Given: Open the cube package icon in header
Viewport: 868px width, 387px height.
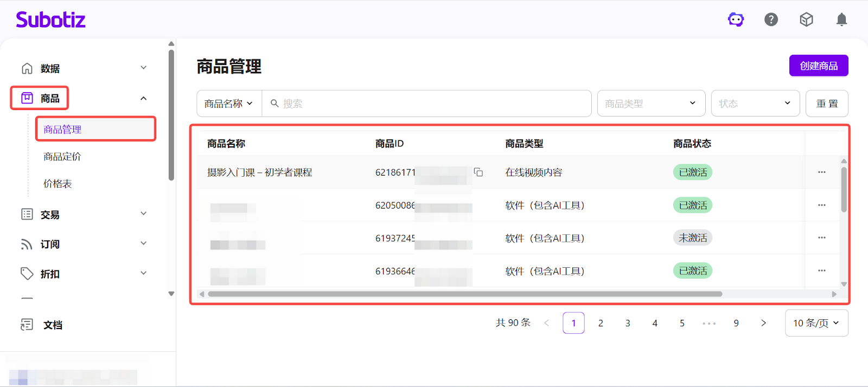Looking at the screenshot, I should tap(806, 20).
